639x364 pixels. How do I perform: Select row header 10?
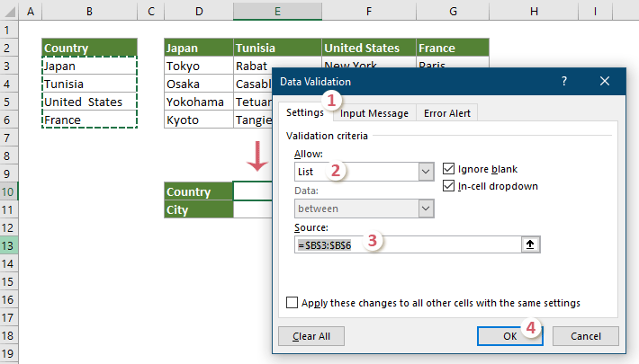pyautogui.click(x=11, y=191)
